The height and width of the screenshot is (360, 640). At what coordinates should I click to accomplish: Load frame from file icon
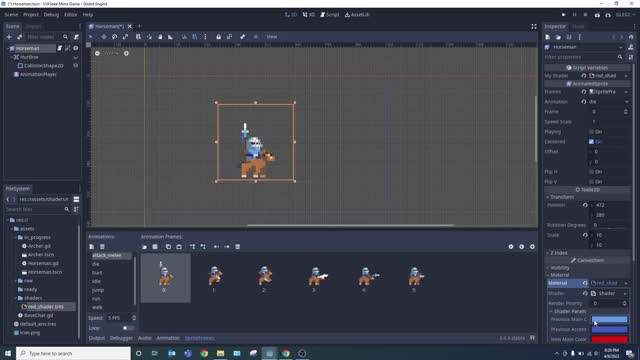tap(144, 247)
